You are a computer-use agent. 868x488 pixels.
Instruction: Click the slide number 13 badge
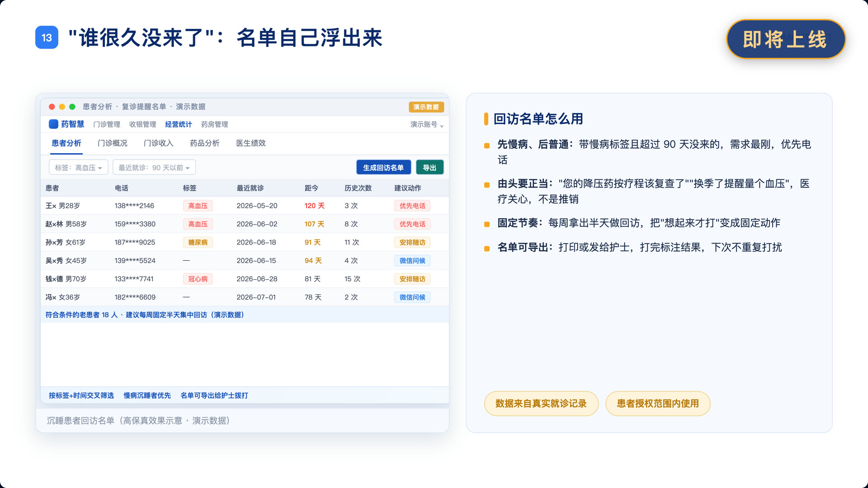pyautogui.click(x=47, y=38)
